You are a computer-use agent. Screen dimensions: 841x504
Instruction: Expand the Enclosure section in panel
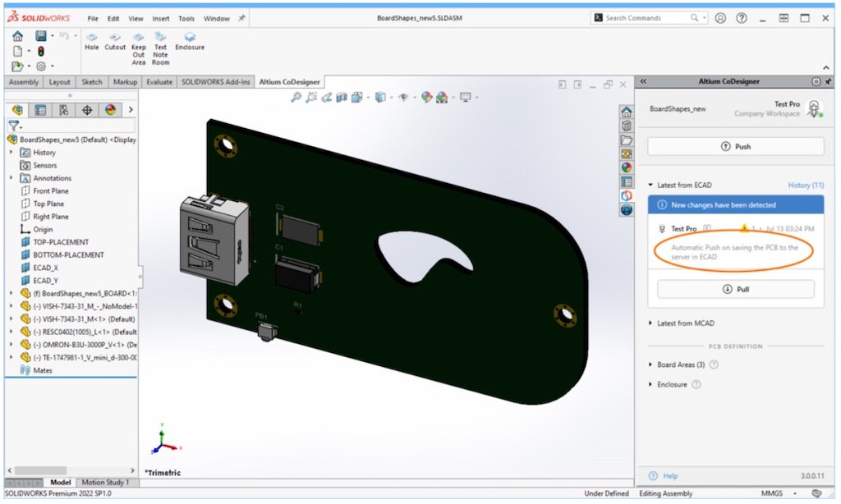pyautogui.click(x=650, y=384)
